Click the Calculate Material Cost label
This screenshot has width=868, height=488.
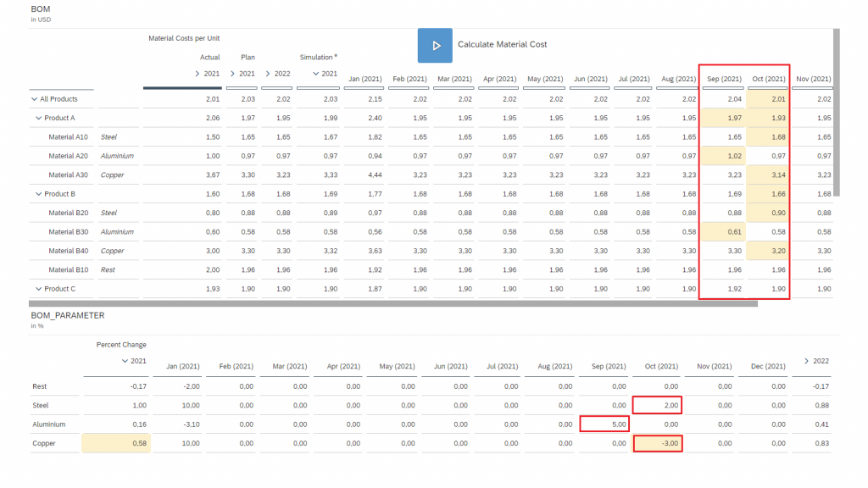point(502,45)
